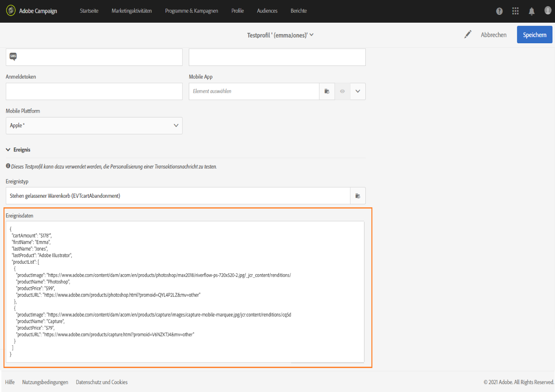
Task: Click the Mobile App Element auswählen field
Action: (x=254, y=91)
